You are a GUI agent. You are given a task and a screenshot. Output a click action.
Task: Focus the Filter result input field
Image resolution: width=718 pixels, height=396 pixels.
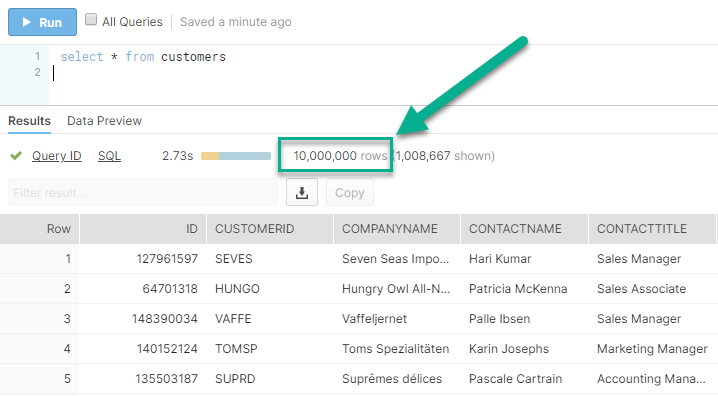click(143, 192)
